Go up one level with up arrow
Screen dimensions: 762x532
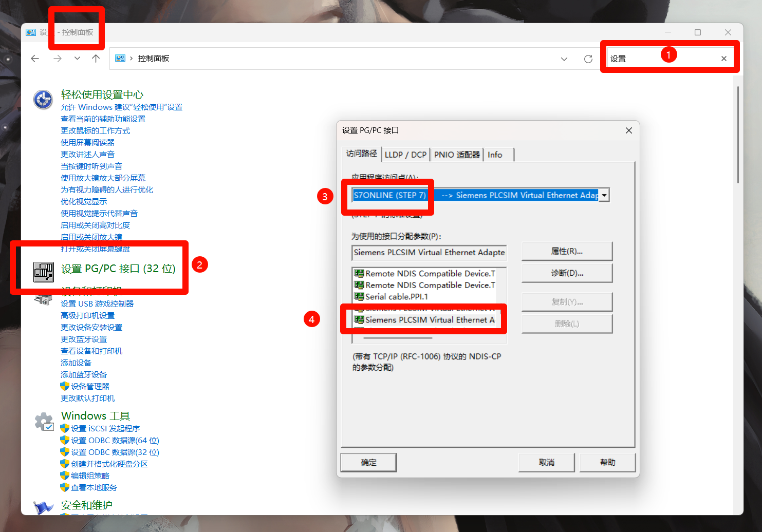pos(96,59)
